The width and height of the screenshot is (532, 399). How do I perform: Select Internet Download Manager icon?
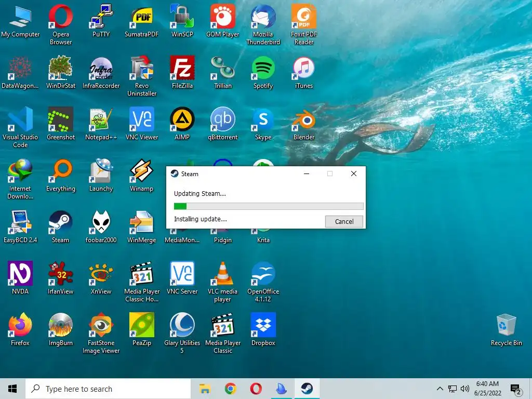(x=20, y=179)
